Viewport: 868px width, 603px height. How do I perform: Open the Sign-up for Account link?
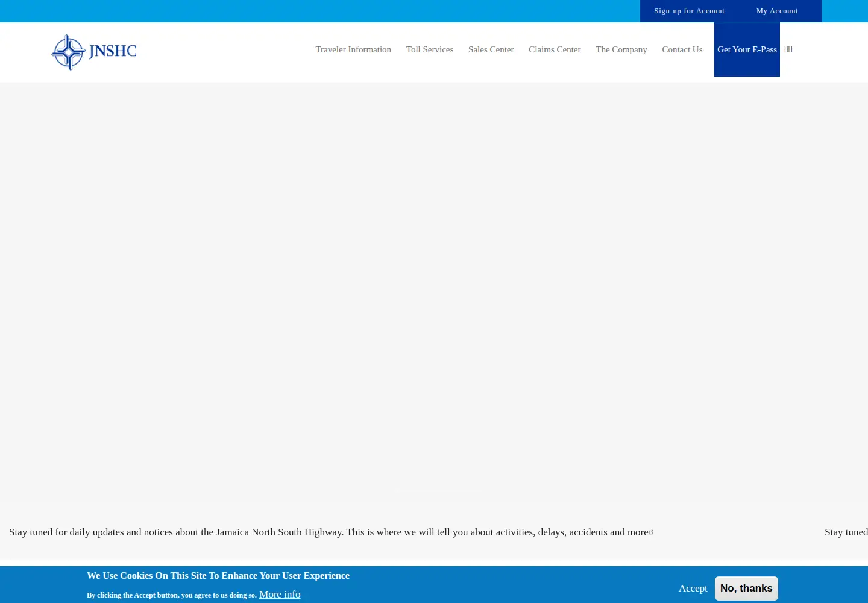(x=690, y=11)
